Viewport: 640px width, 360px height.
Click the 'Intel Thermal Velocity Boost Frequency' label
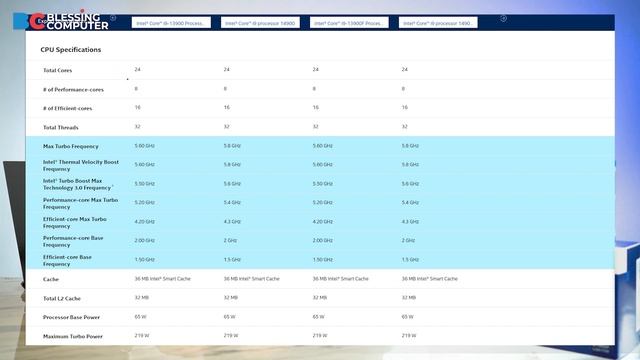point(81,165)
